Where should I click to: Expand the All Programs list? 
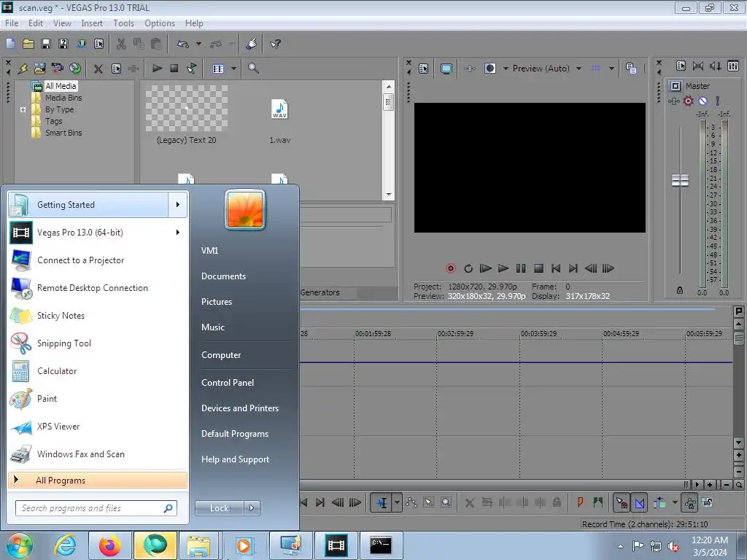click(98, 480)
